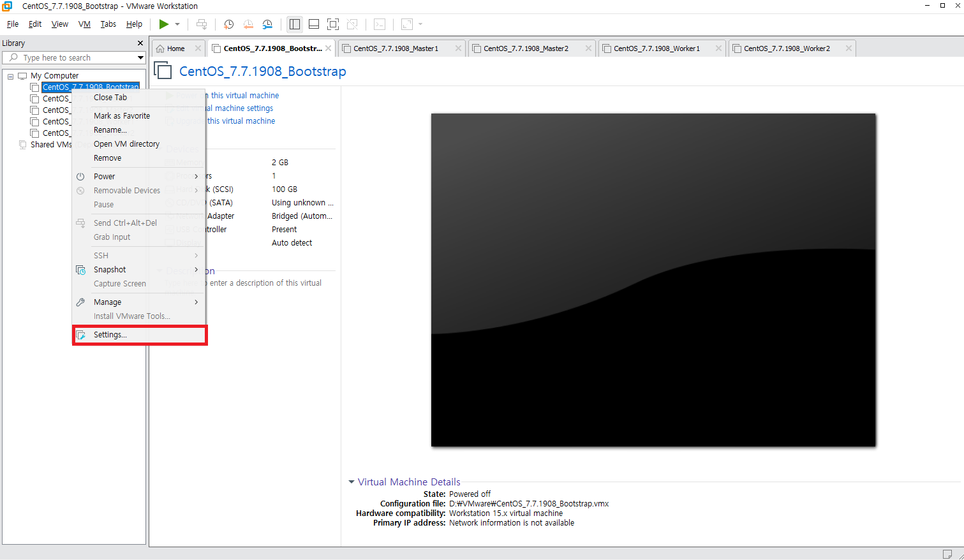Select CentOS_7.7.1908_Bootstrap in library tree
Viewport: 964px width, 560px height.
coord(91,87)
